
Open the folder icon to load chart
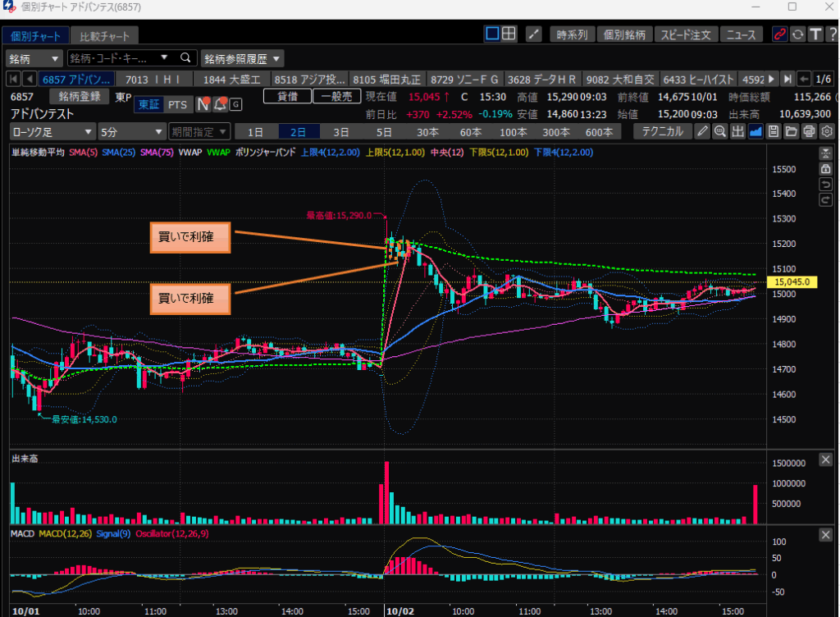pyautogui.click(x=791, y=132)
